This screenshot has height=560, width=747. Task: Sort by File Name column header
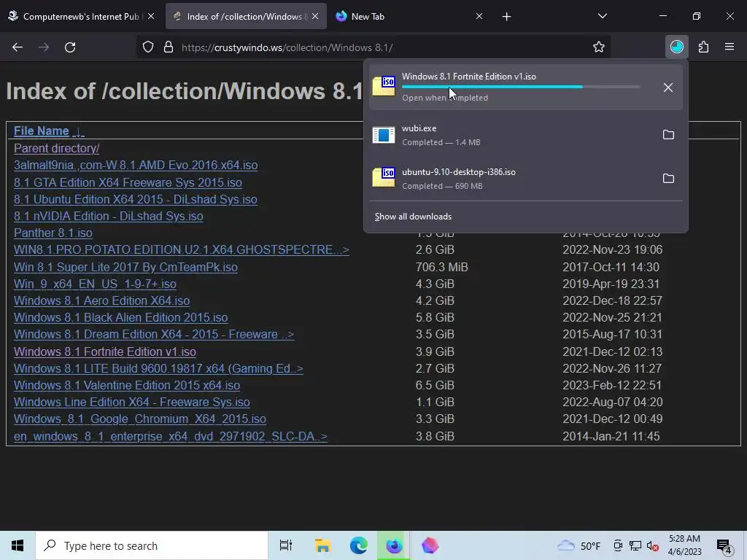tap(42, 131)
